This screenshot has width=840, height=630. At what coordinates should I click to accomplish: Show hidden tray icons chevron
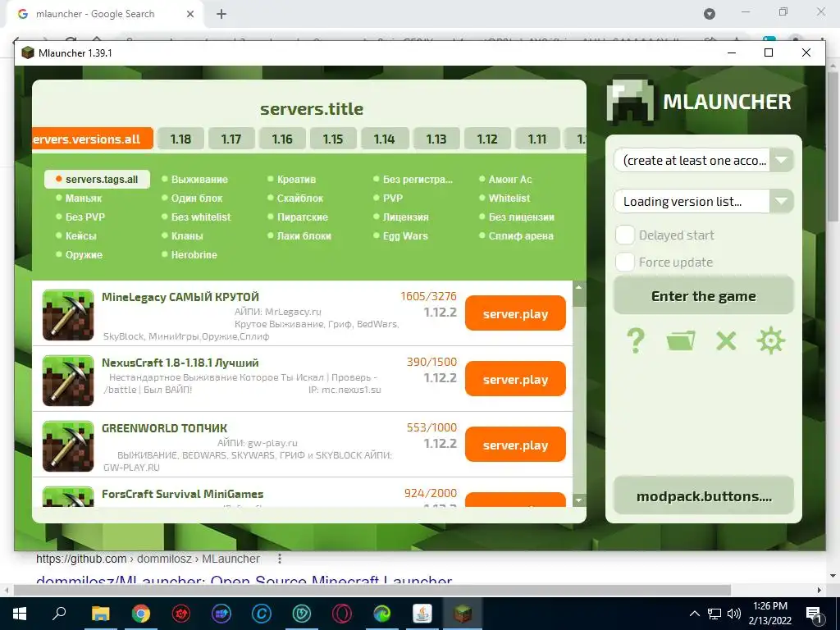point(694,614)
